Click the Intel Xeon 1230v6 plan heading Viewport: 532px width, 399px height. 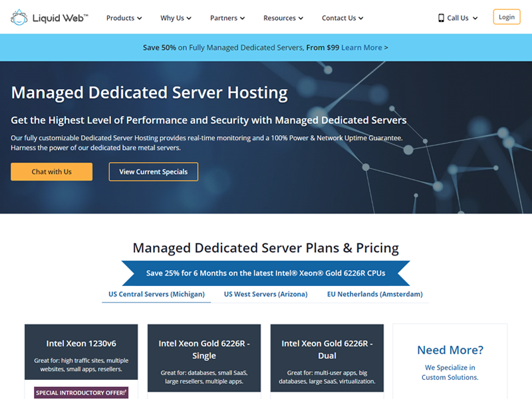point(81,343)
